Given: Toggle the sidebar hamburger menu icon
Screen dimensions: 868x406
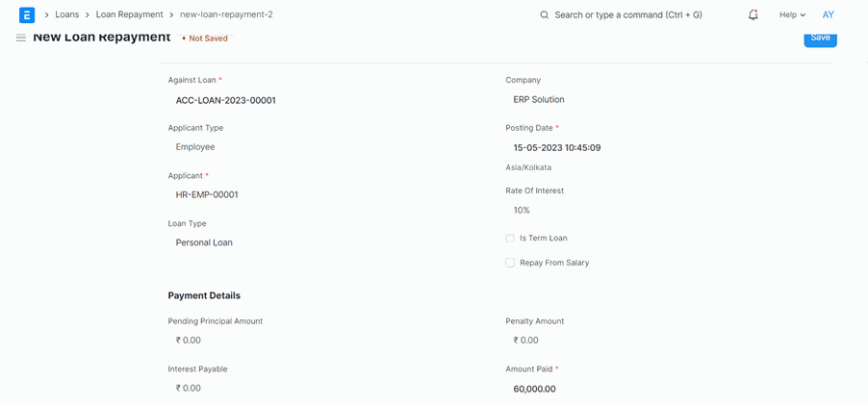Looking at the screenshot, I should coord(21,38).
